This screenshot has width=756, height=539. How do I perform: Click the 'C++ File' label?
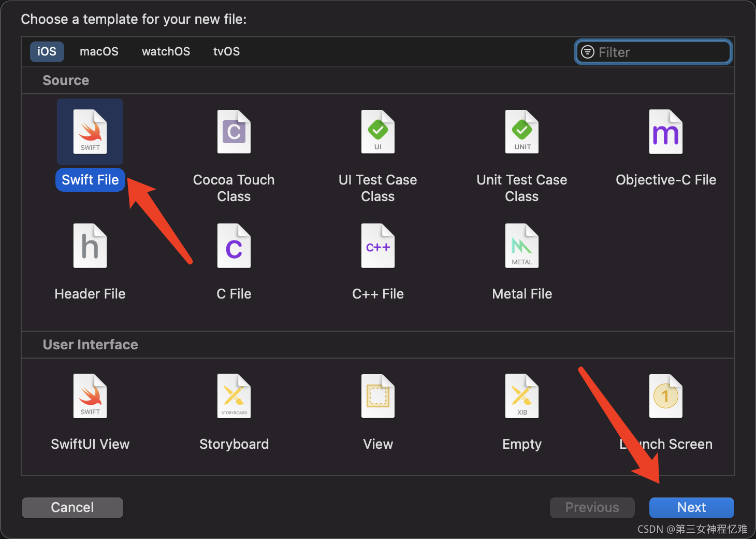[x=378, y=294]
